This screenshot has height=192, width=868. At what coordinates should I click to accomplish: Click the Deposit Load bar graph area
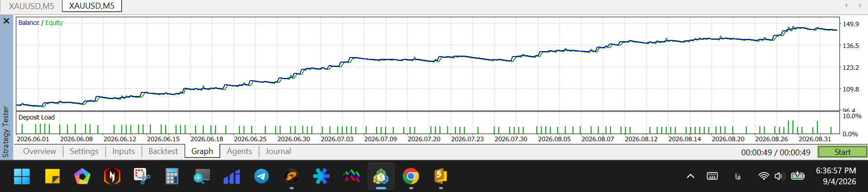click(428, 123)
